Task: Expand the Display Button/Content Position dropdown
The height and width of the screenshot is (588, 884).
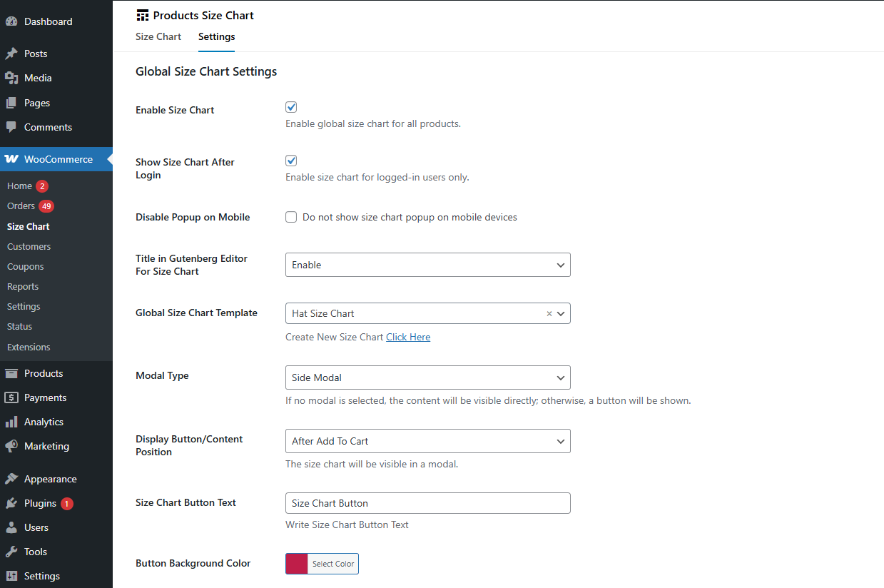Action: click(x=427, y=441)
